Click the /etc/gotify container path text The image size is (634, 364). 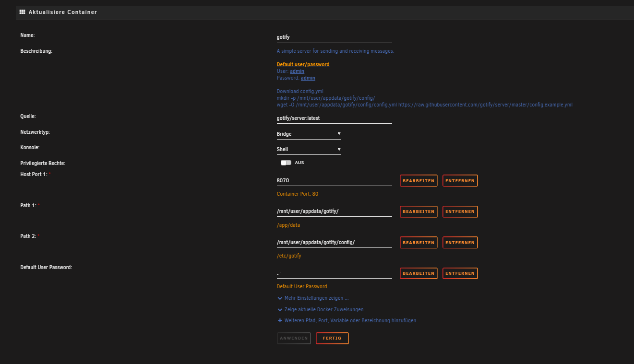coord(289,256)
